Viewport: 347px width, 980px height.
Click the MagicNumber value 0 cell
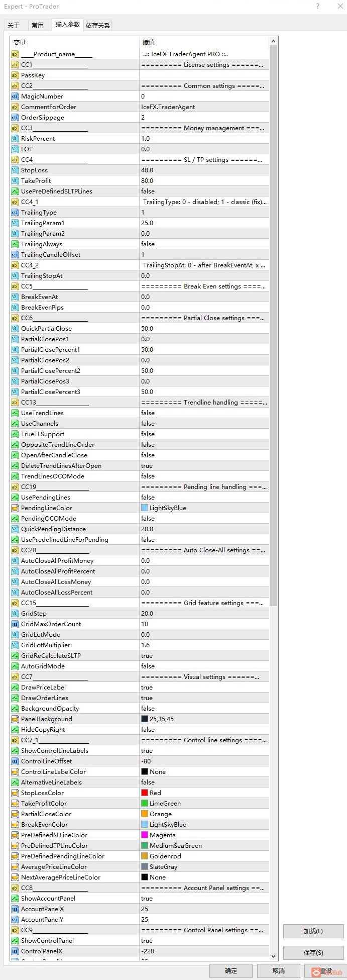coord(204,96)
